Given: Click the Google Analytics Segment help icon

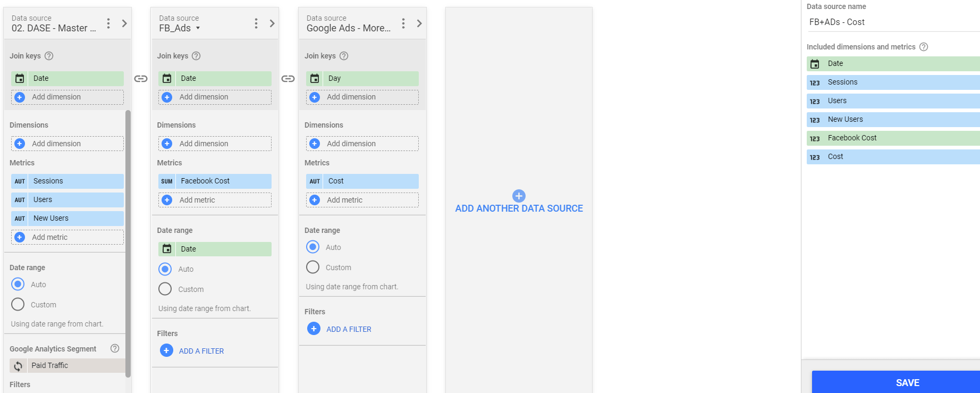Looking at the screenshot, I should 115,348.
